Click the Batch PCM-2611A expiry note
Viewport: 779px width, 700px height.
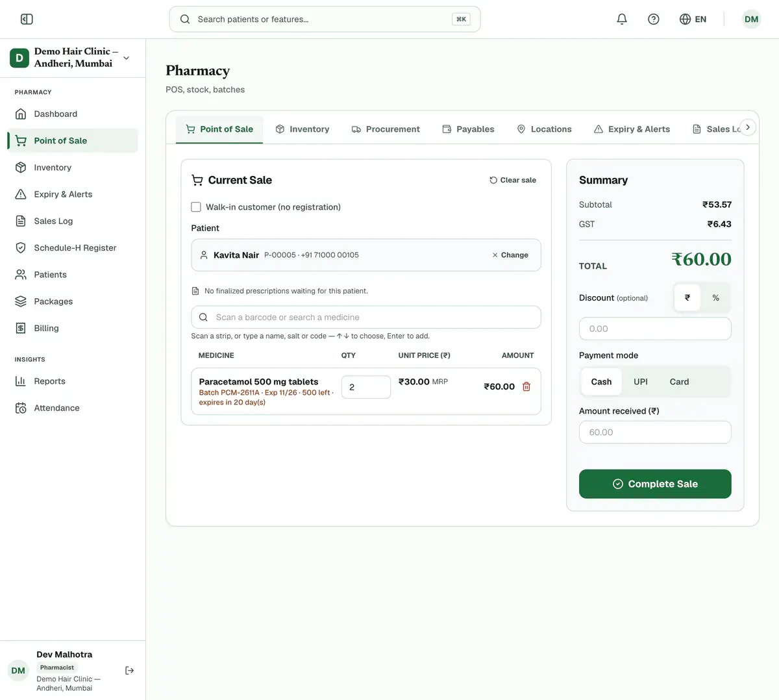[266, 397]
